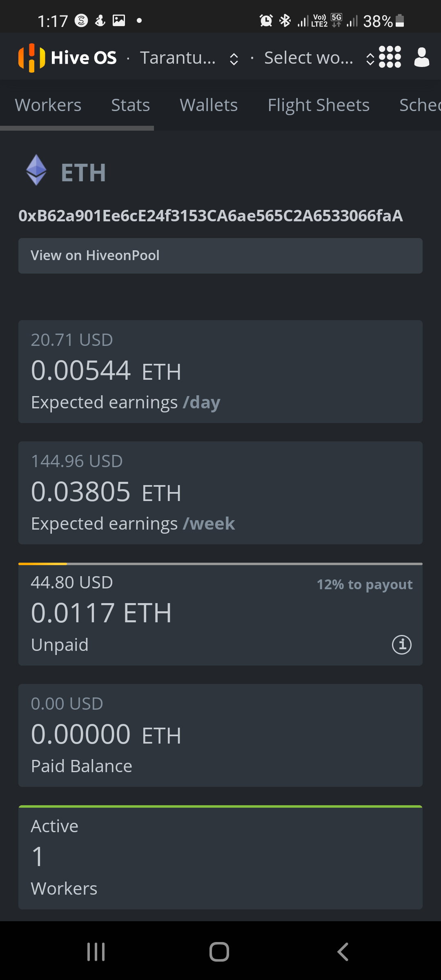The width and height of the screenshot is (441, 980).
Task: Open the apps grid menu icon
Action: click(390, 57)
